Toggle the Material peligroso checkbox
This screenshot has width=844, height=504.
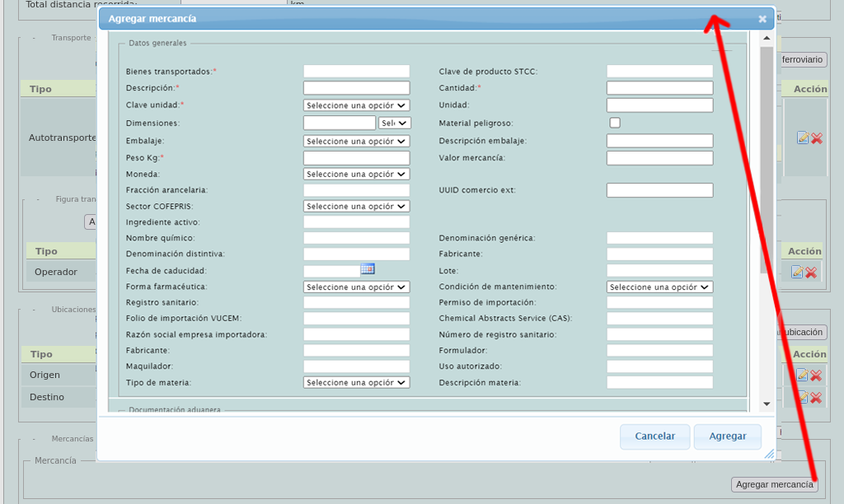coord(615,123)
